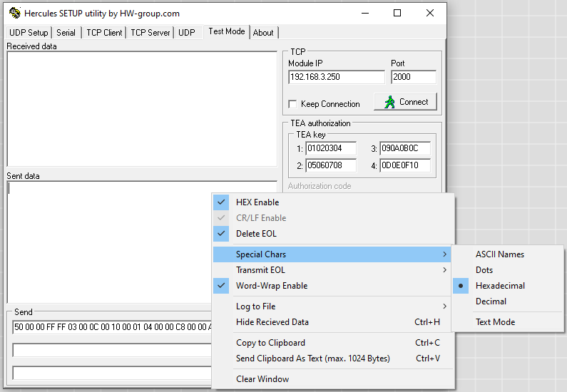Click the Authorization code label
Screen dimensions: 567x392
(320, 186)
